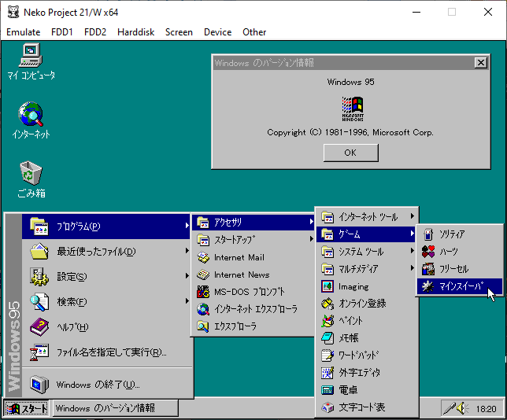Click the ワードパッド icon
This screenshot has width=507, height=420.
[x=328, y=356]
